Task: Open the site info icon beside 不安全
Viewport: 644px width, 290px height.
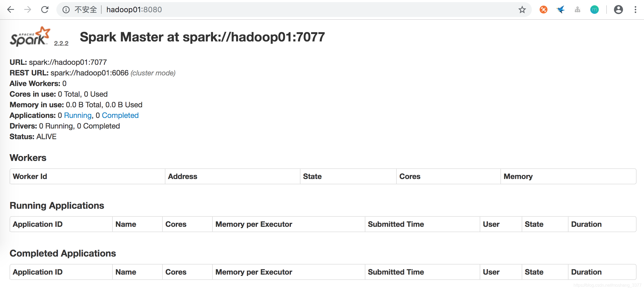Action: pos(66,10)
